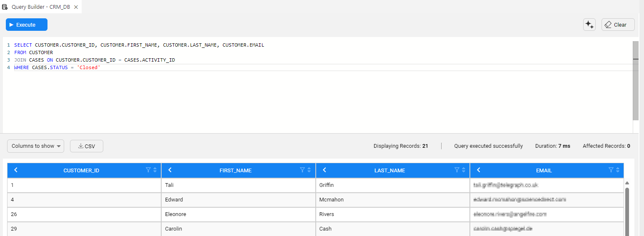This screenshot has height=236, width=644.
Task: Collapse the LAST_NAME column chevron
Action: [324, 170]
